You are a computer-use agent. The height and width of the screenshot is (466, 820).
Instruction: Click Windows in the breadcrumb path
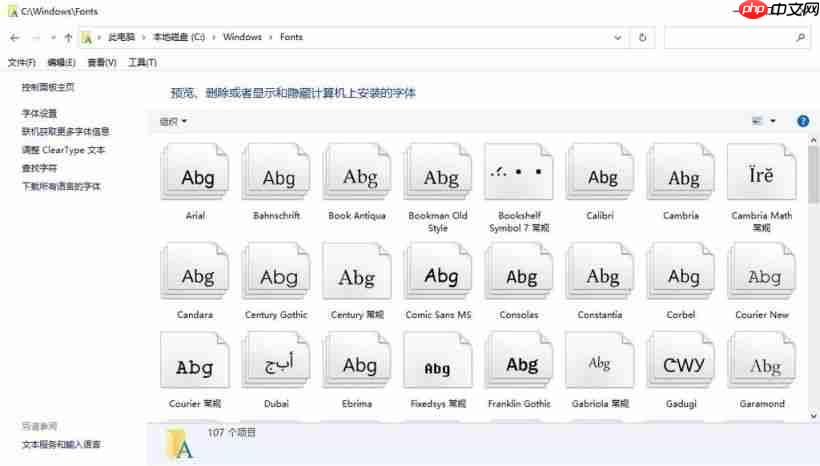click(x=242, y=37)
